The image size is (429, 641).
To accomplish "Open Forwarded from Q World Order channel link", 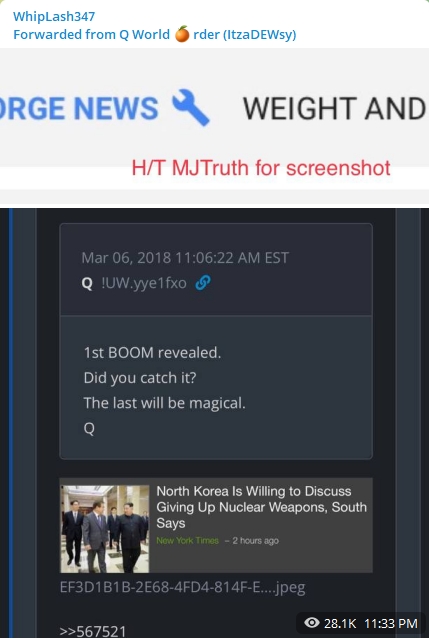I will [x=155, y=34].
